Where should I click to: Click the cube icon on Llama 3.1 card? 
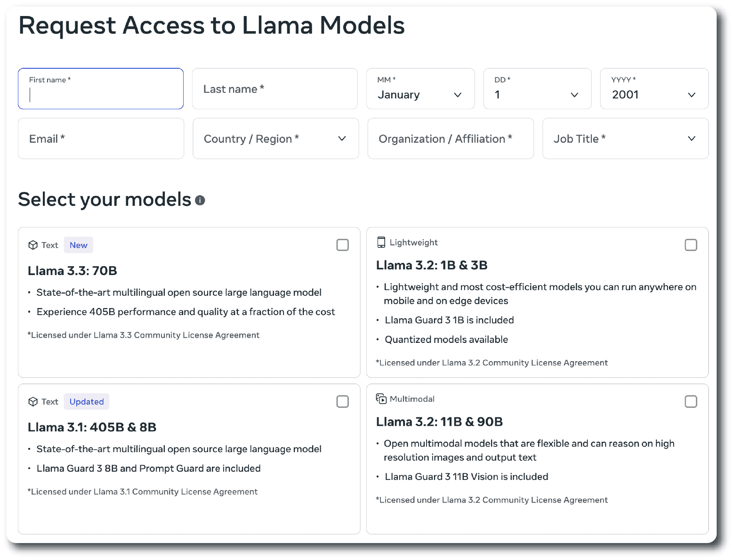(33, 402)
